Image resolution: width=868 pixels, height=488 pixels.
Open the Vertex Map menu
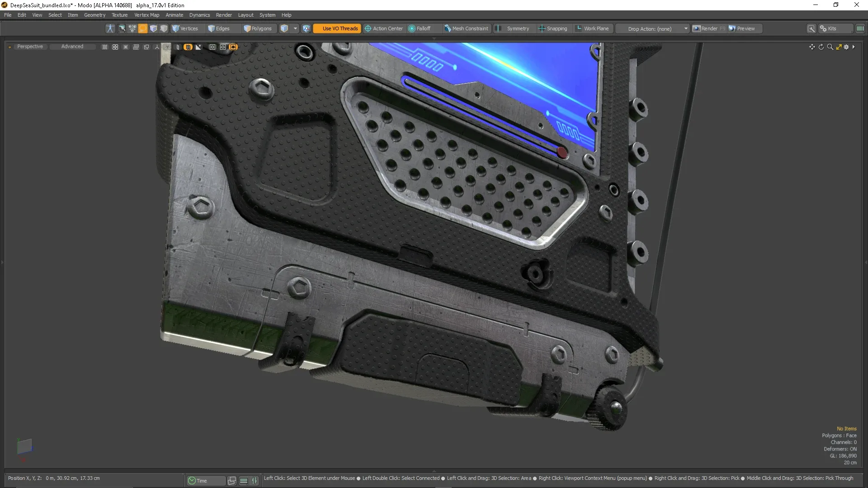tap(146, 15)
